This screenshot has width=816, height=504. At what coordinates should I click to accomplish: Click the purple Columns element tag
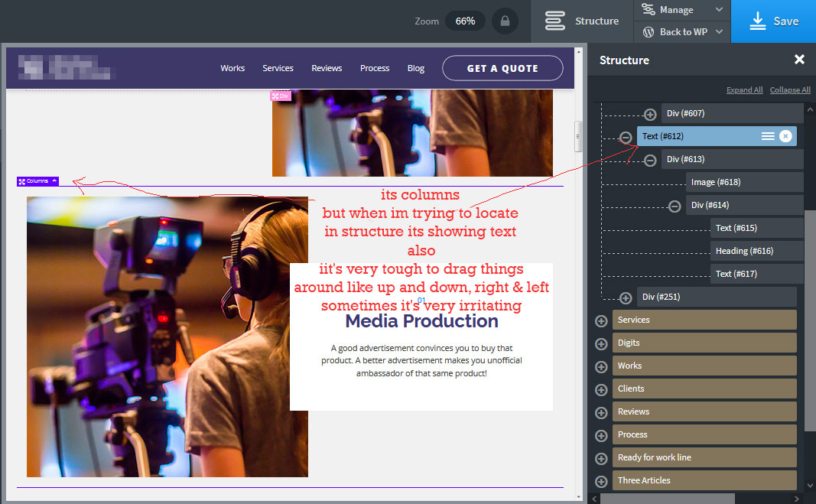tap(37, 181)
